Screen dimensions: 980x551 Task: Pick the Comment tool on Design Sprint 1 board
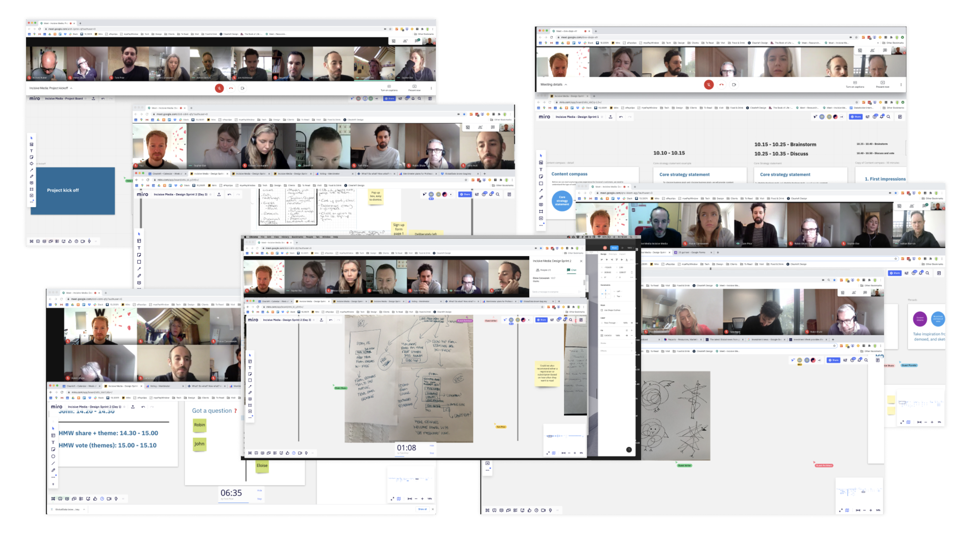541,205
